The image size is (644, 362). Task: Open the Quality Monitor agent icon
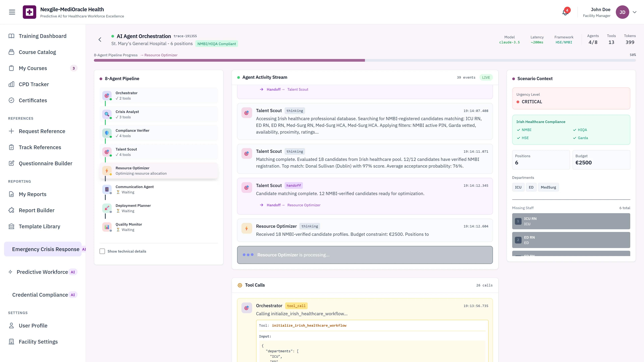pyautogui.click(x=107, y=227)
